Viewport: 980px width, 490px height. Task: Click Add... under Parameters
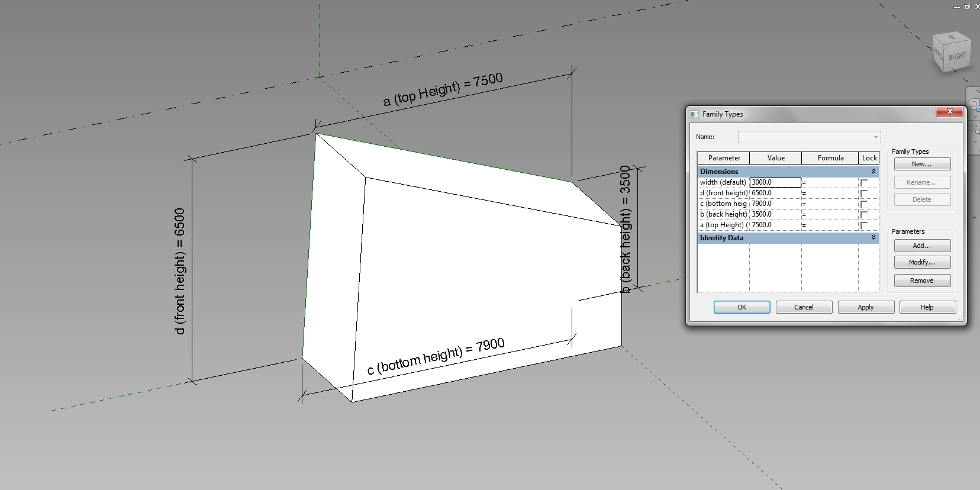click(x=921, y=246)
